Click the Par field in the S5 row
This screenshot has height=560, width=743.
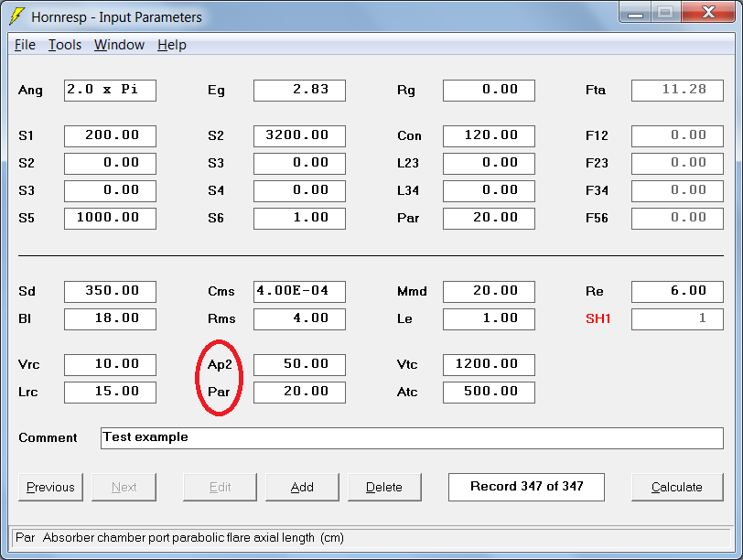(489, 219)
